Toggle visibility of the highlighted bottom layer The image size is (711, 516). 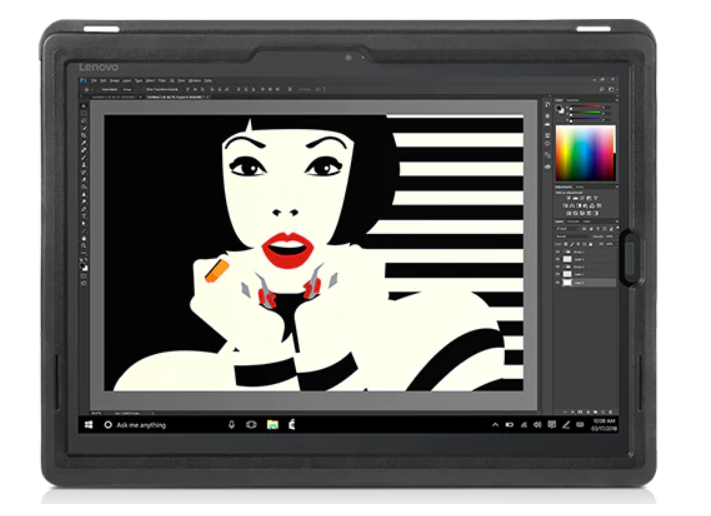pos(558,282)
